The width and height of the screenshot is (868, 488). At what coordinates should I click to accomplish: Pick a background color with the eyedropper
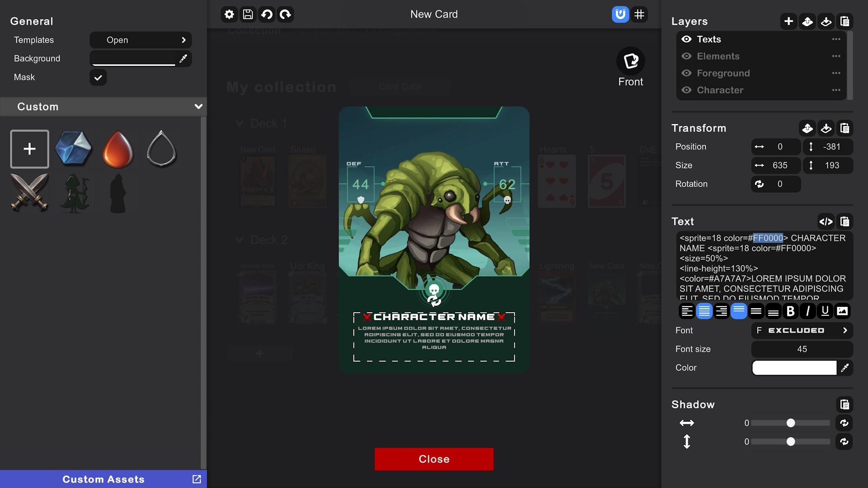[x=183, y=58]
